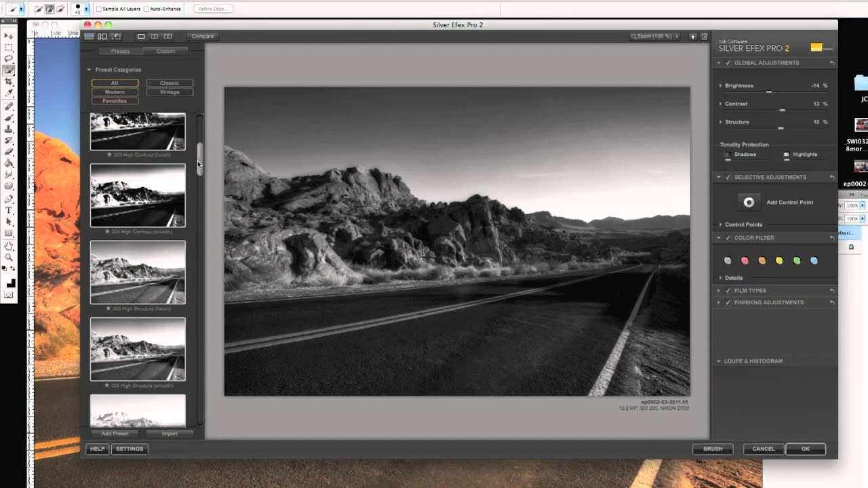The height and width of the screenshot is (488, 868).
Task: Select Photoshop's Move tool
Action: [9, 36]
